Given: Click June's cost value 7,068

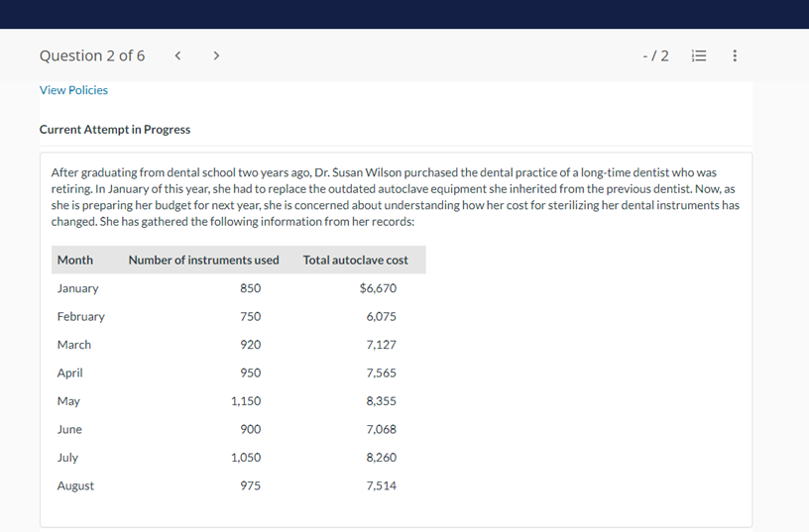Looking at the screenshot, I should click(x=382, y=429).
